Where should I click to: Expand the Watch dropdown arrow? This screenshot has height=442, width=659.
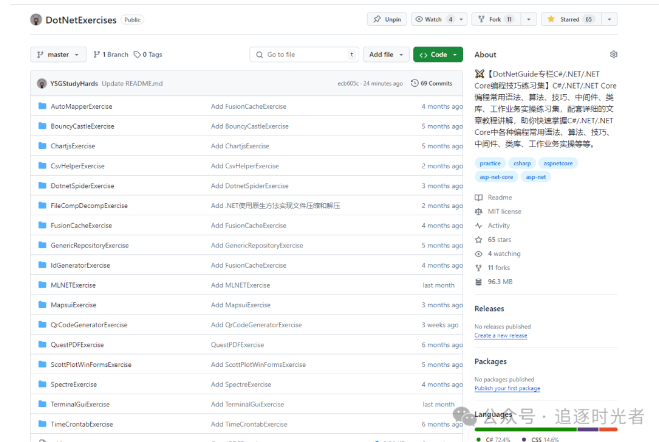[x=461, y=19]
